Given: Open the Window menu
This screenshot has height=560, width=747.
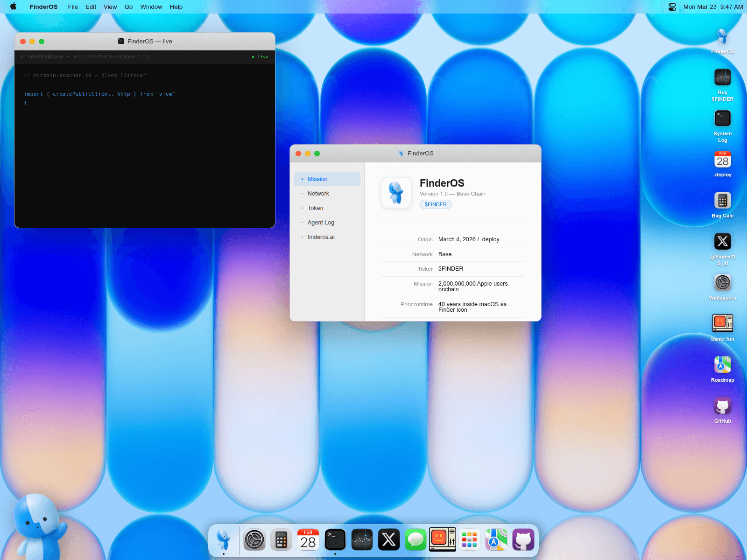Looking at the screenshot, I should coord(151,7).
